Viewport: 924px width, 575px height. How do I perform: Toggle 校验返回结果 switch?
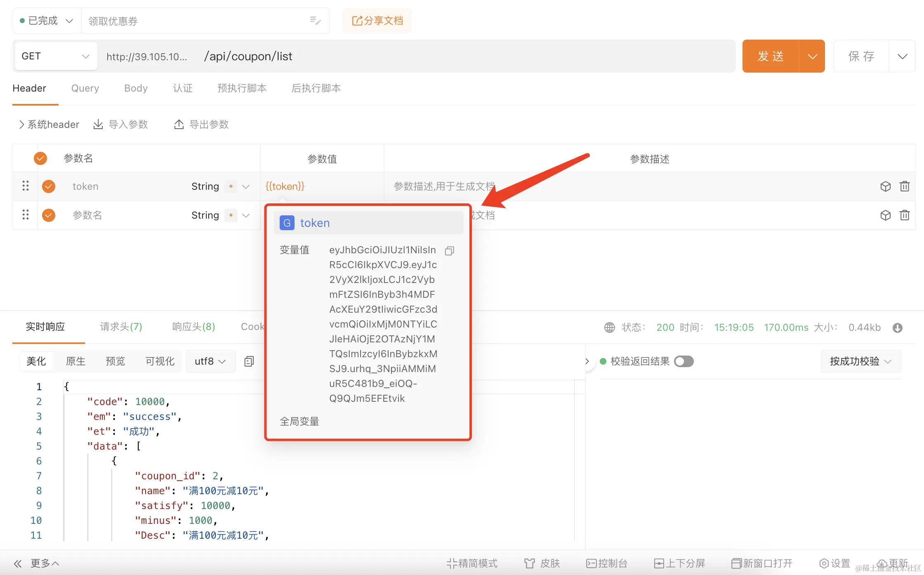[684, 361]
